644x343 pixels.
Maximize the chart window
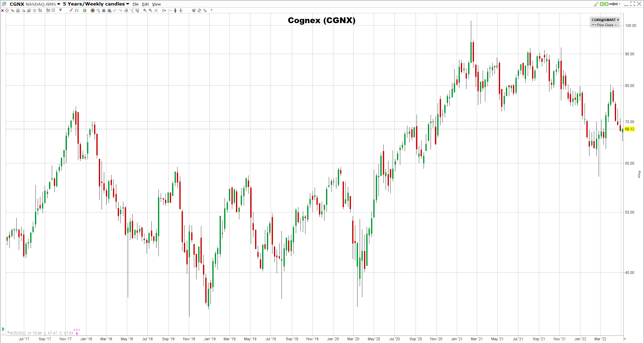coord(633,4)
